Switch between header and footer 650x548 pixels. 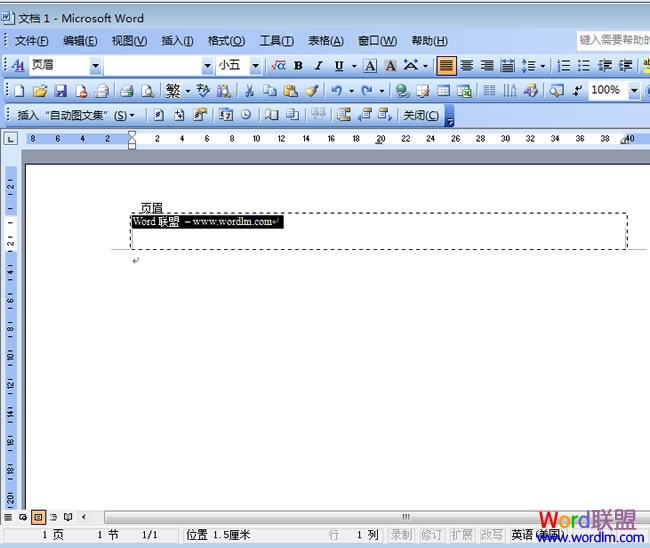(344, 115)
